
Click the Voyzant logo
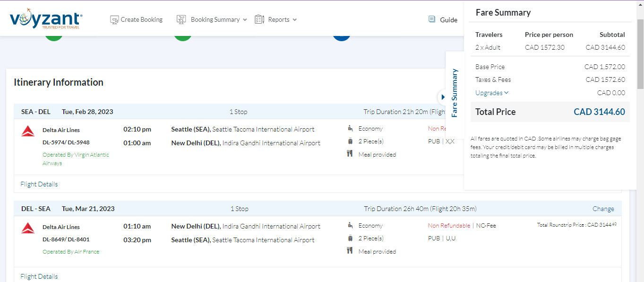pos(46,19)
